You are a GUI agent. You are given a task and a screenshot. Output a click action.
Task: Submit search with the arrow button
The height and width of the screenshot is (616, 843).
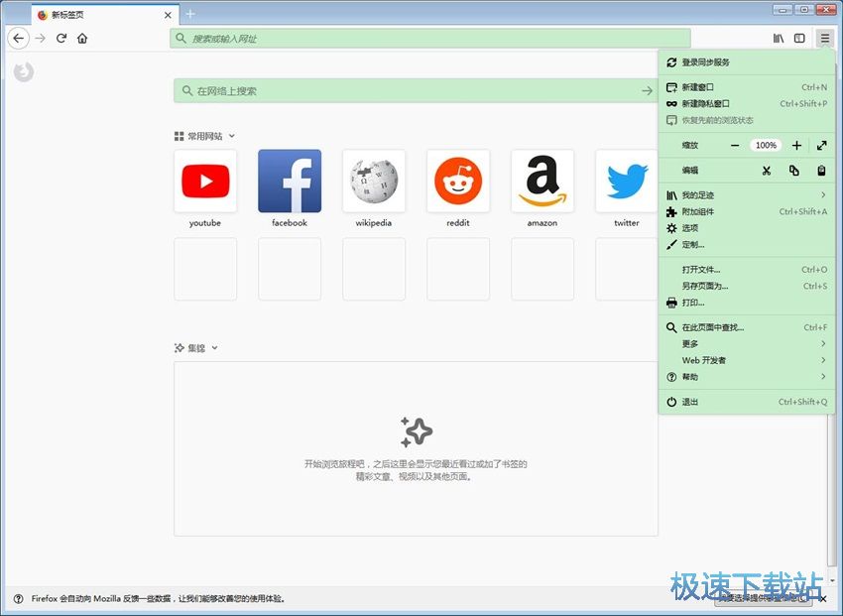coord(647,91)
